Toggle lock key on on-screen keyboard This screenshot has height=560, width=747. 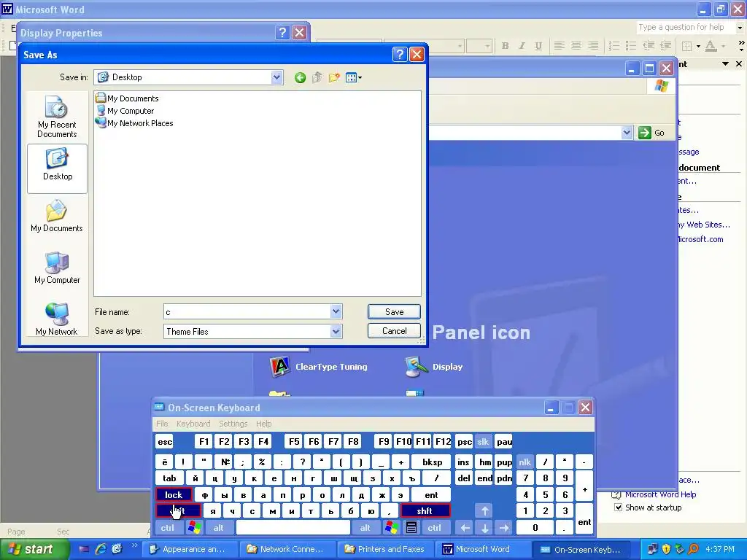click(174, 495)
